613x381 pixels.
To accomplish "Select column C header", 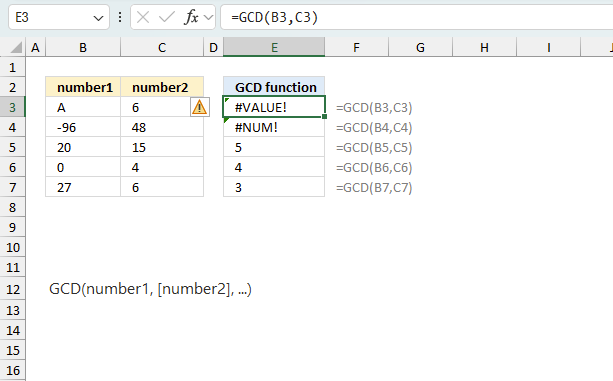I will pyautogui.click(x=162, y=48).
